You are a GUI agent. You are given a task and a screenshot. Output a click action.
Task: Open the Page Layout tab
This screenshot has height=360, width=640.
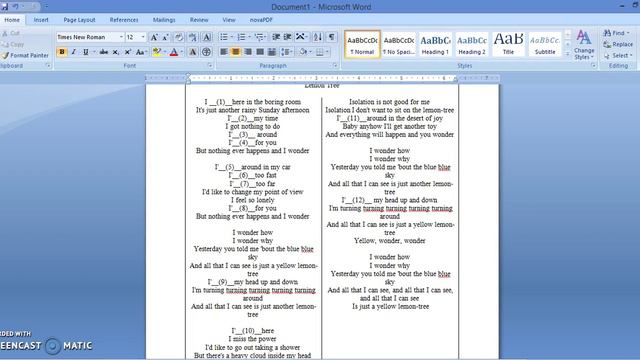point(79,20)
